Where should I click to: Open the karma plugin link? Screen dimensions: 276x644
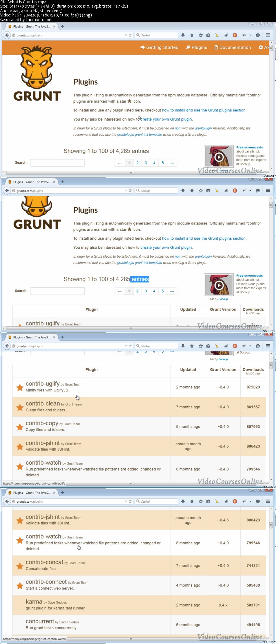click(x=34, y=602)
